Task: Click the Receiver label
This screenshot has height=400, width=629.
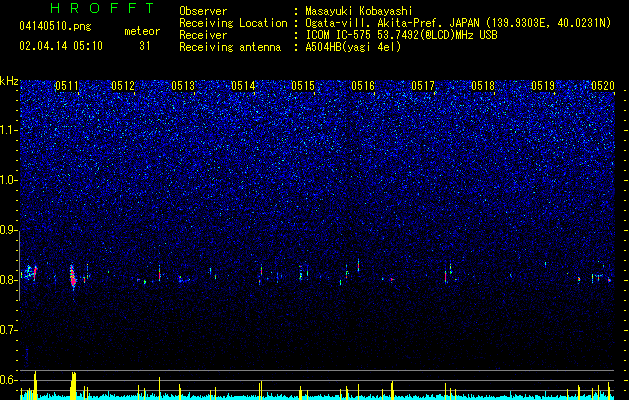Action: click(203, 35)
